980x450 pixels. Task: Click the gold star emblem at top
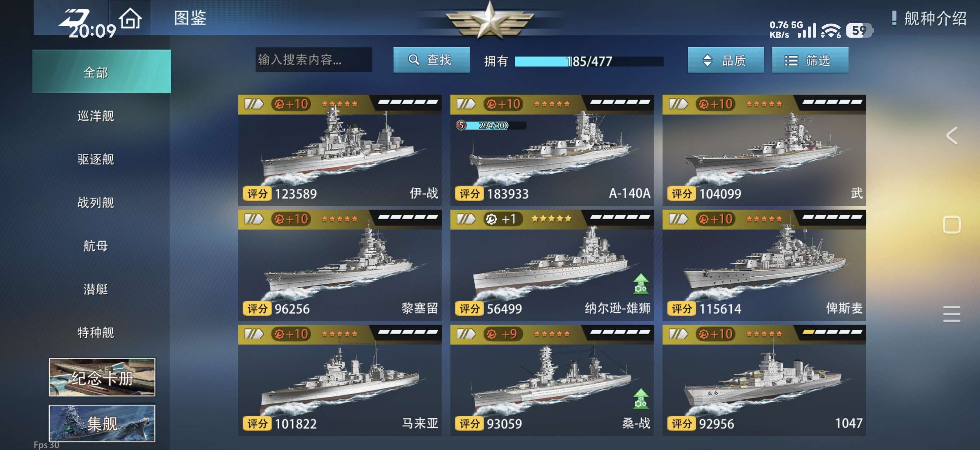(490, 20)
